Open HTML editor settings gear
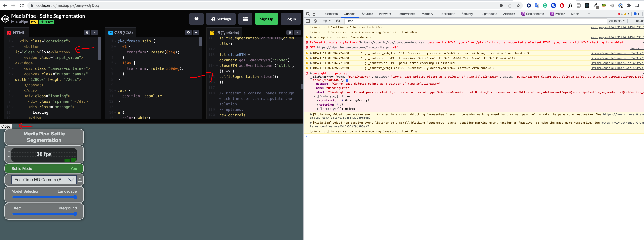 click(87, 32)
